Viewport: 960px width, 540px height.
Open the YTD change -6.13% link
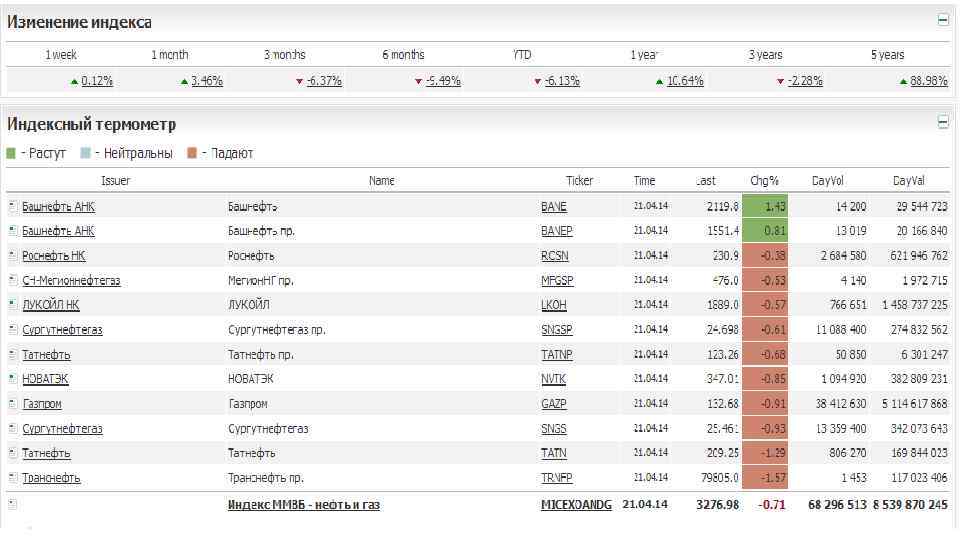click(x=562, y=81)
